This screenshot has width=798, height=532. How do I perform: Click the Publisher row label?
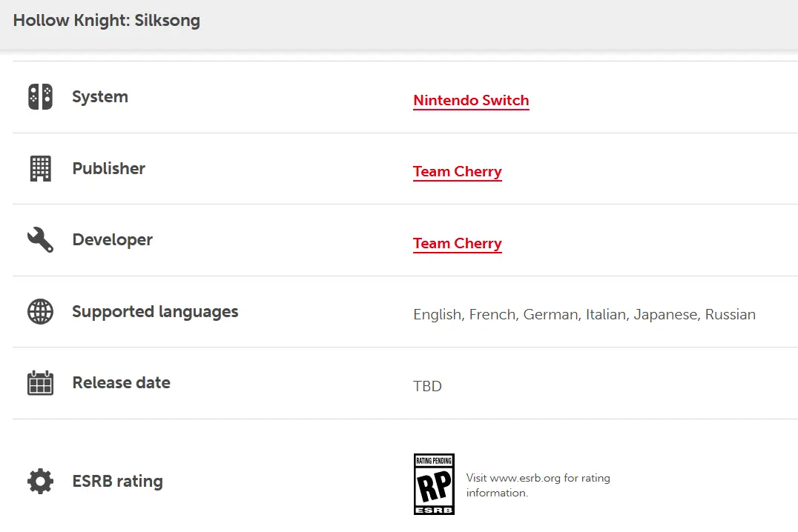pos(109,168)
